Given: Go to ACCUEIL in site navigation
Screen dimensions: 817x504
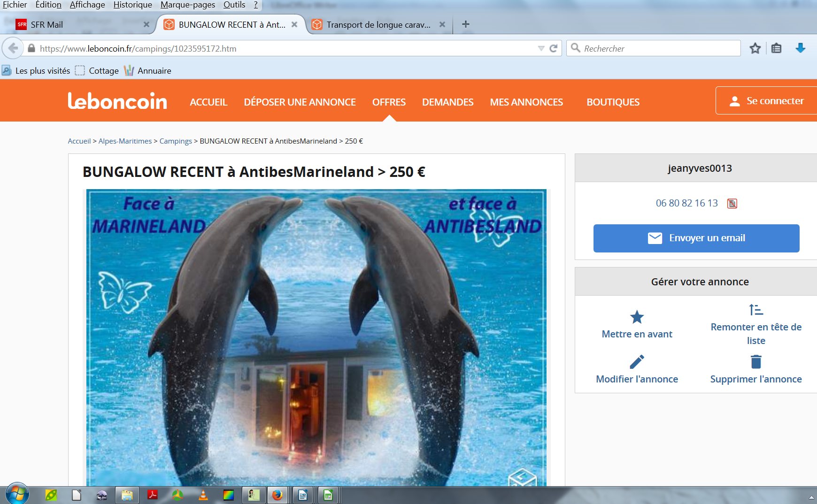Looking at the screenshot, I should coord(208,102).
